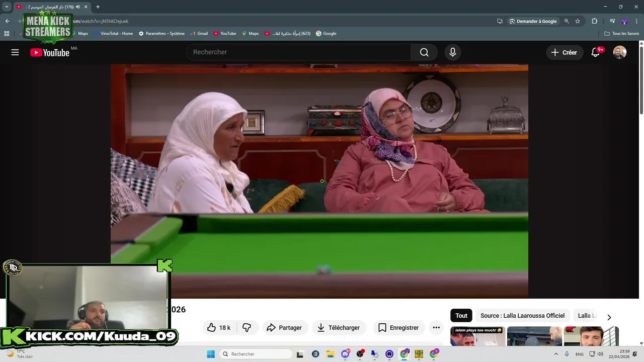Open the Chrome apps grid shortcut
This screenshot has height=362, width=644.
pos(7,34)
